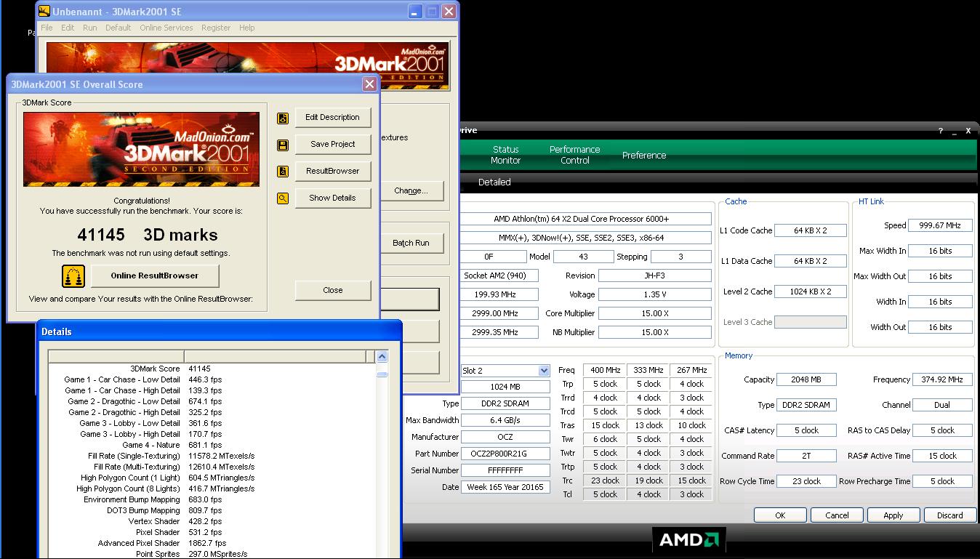Close the Overall Score dialog via Close
The image size is (980, 559).
coord(332,290)
